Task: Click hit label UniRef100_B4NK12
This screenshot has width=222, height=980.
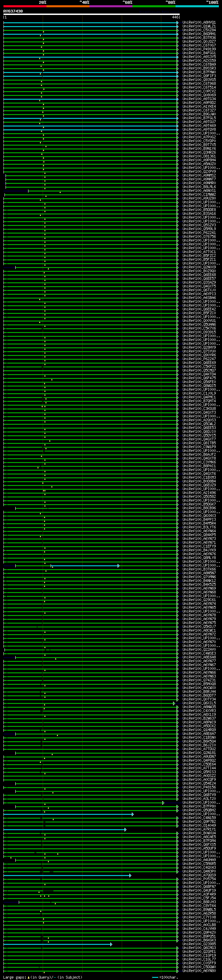Action: 199,581
